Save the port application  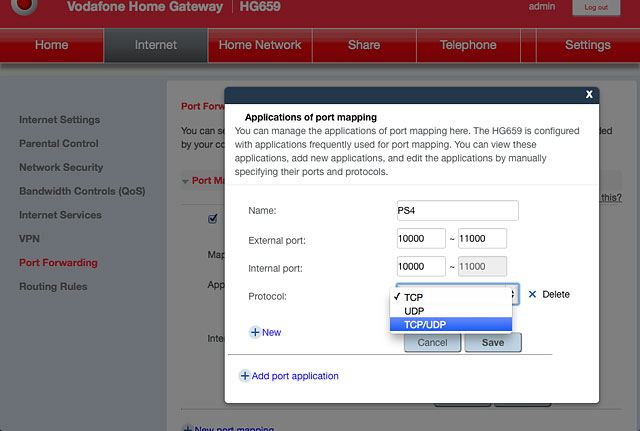[493, 342]
